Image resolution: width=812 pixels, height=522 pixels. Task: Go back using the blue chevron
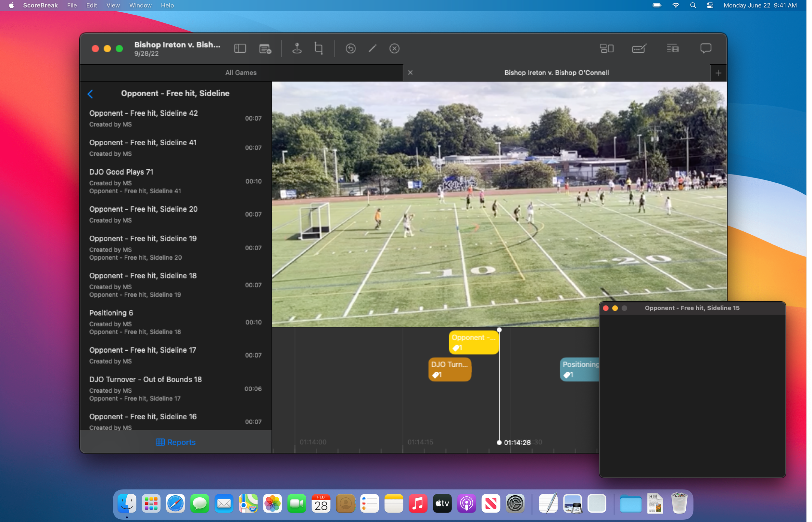(x=90, y=94)
